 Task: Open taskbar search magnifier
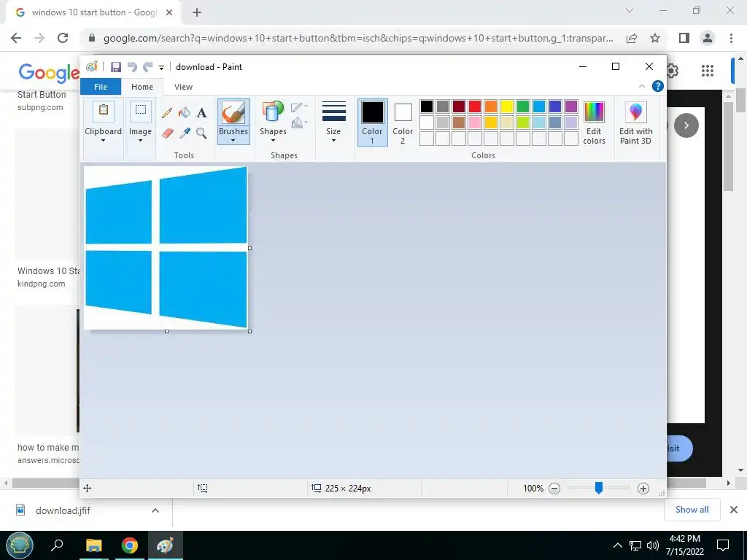[57, 545]
